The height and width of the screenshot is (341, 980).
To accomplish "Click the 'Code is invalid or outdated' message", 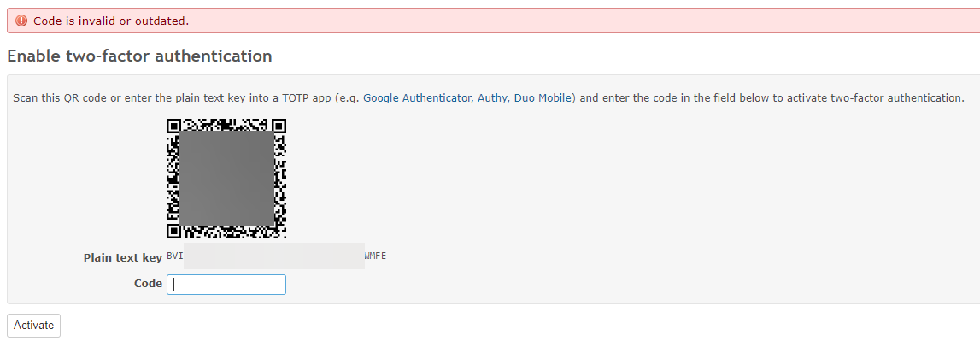I will point(111,21).
